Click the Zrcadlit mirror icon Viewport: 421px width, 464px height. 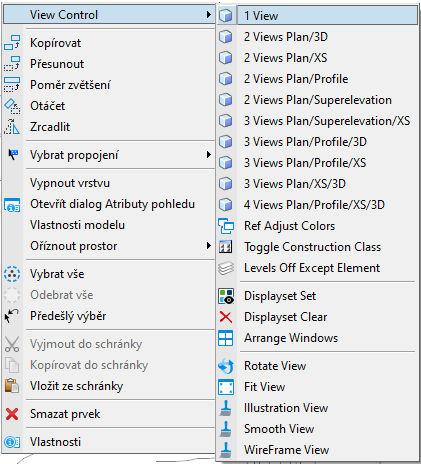(12, 127)
